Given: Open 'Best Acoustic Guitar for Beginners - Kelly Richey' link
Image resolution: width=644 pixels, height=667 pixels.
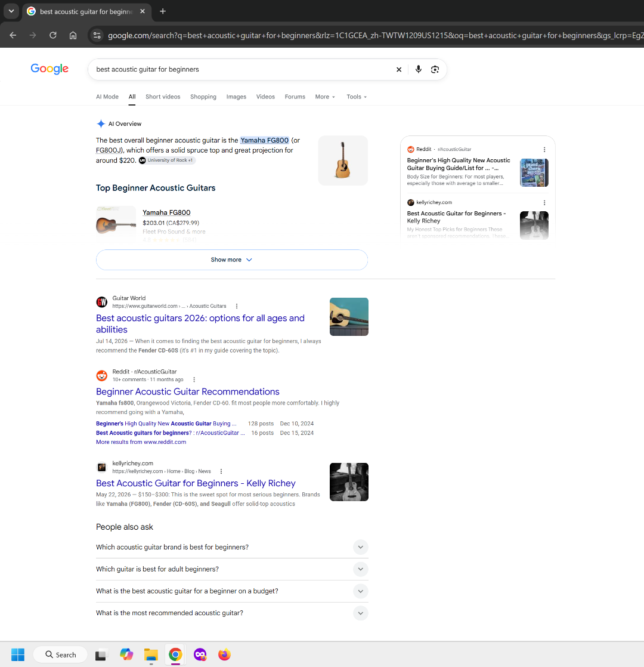Looking at the screenshot, I should click(196, 483).
